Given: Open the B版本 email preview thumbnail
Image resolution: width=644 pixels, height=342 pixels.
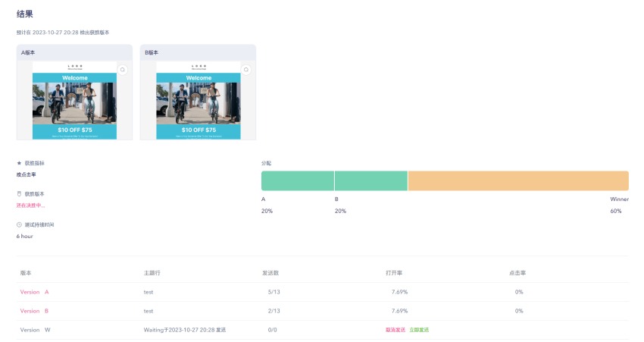Looking at the screenshot, I should pyautogui.click(x=198, y=100).
